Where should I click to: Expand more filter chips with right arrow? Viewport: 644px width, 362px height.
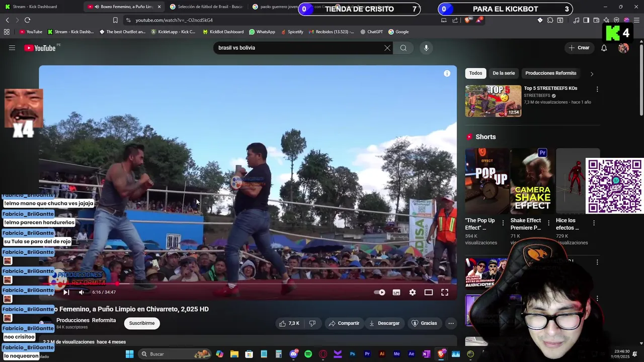click(592, 74)
